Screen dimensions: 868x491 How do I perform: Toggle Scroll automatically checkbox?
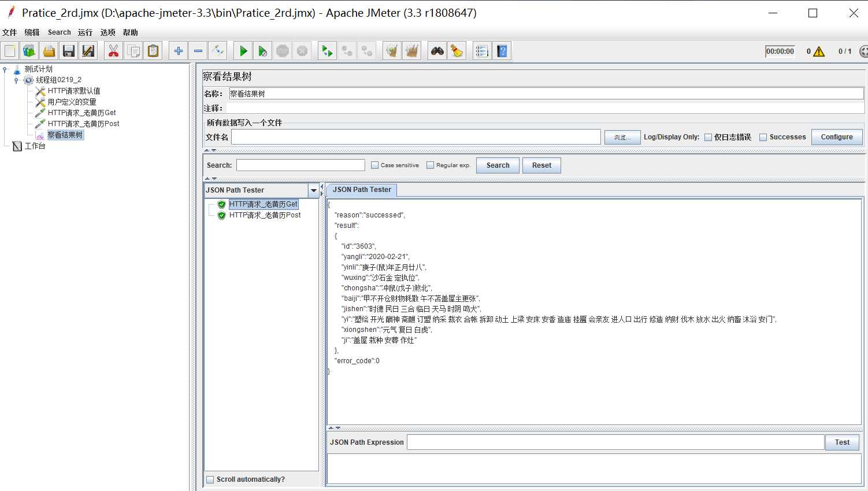tap(210, 479)
